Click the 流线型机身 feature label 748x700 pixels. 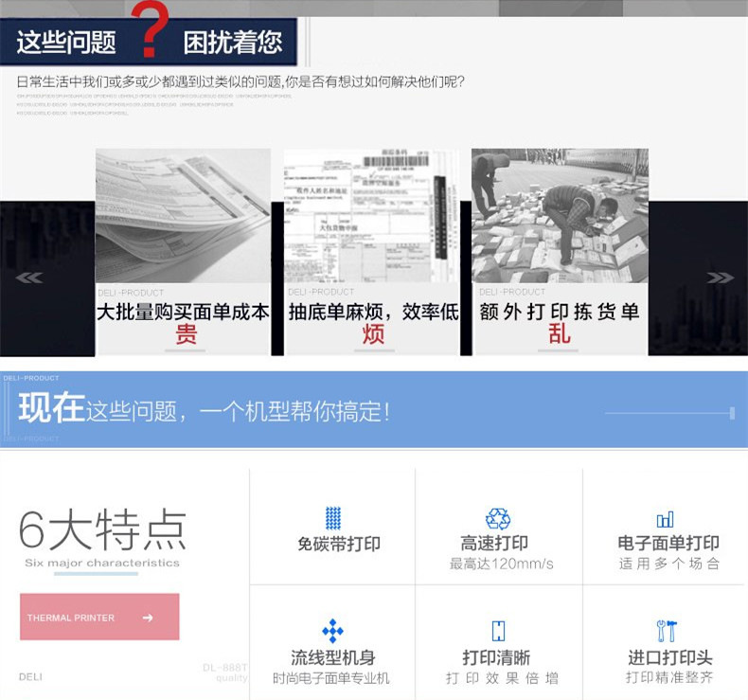[333, 658]
